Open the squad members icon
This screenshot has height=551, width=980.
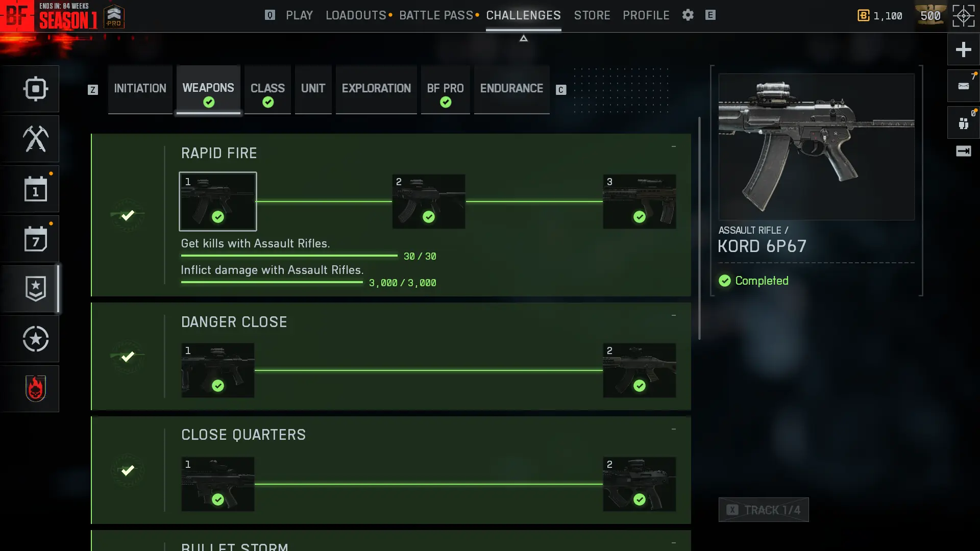click(963, 123)
